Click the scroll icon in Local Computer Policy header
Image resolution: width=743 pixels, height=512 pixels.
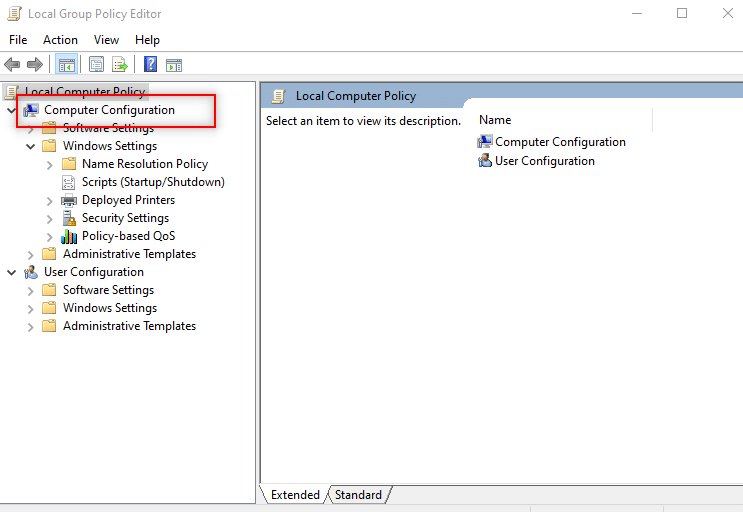(x=279, y=96)
